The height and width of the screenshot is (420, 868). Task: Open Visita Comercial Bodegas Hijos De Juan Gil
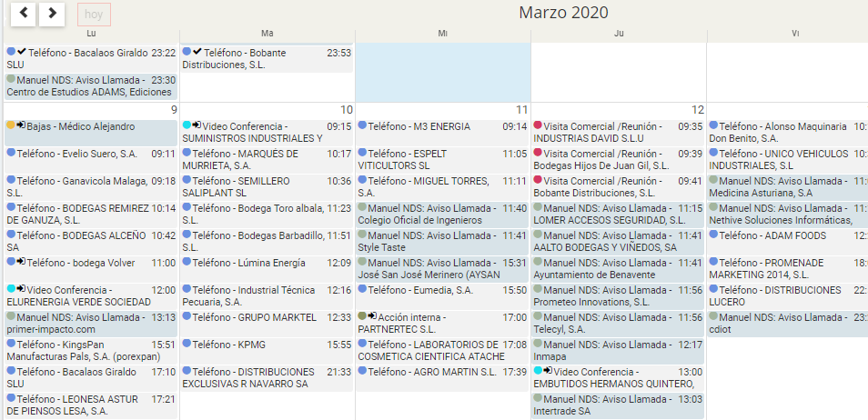pos(618,160)
